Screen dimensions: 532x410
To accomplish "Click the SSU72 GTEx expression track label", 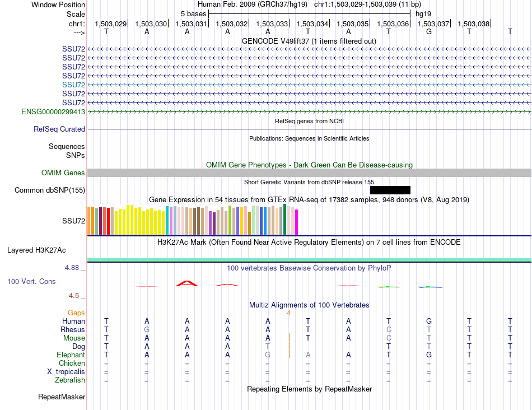I will click(73, 221).
